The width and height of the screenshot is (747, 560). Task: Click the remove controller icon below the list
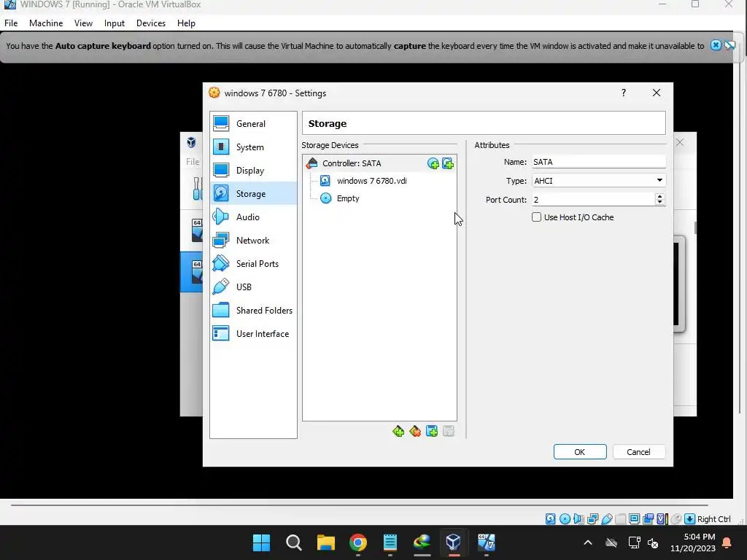pos(415,432)
